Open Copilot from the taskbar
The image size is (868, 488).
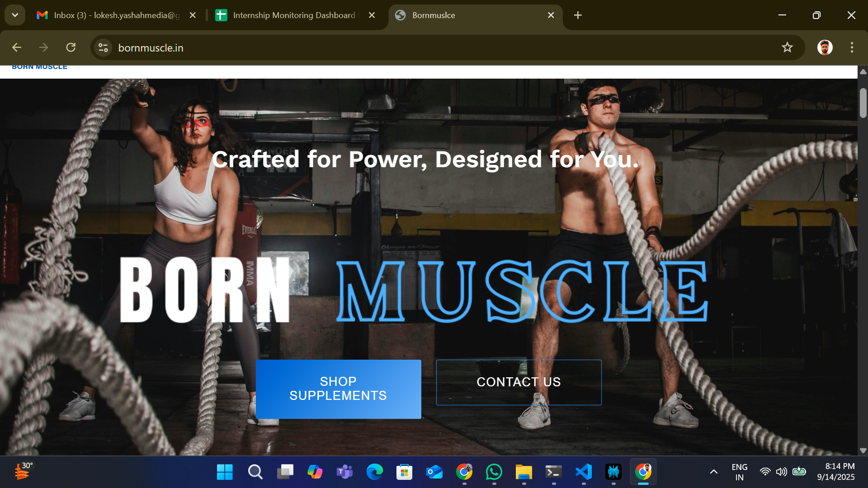click(x=315, y=472)
